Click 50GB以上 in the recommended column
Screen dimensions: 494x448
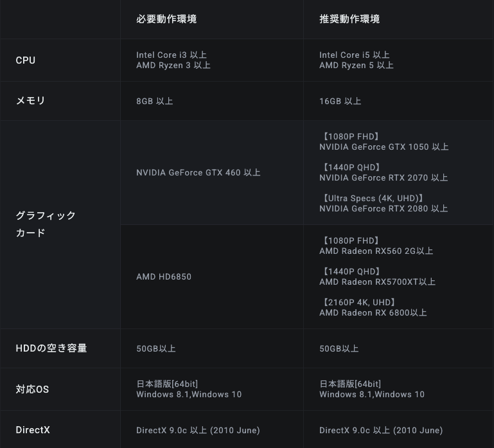coord(339,348)
